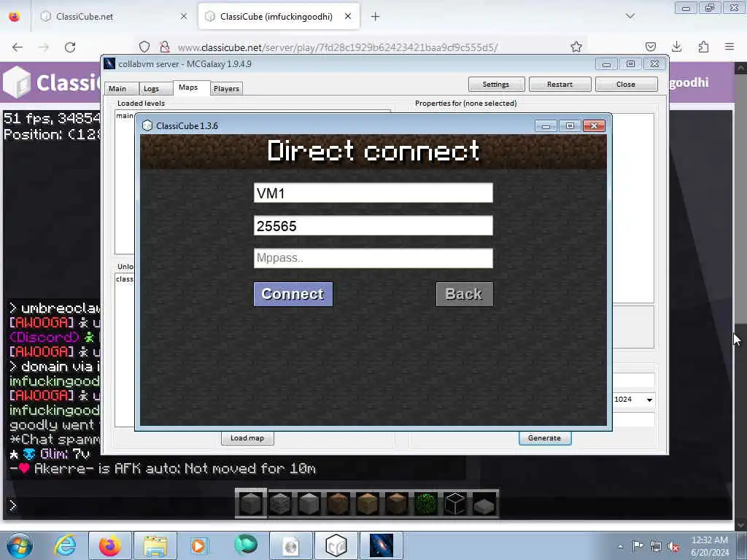Screen dimensions: 747x560
Task: Open Firefox downloads panel
Action: (676, 47)
